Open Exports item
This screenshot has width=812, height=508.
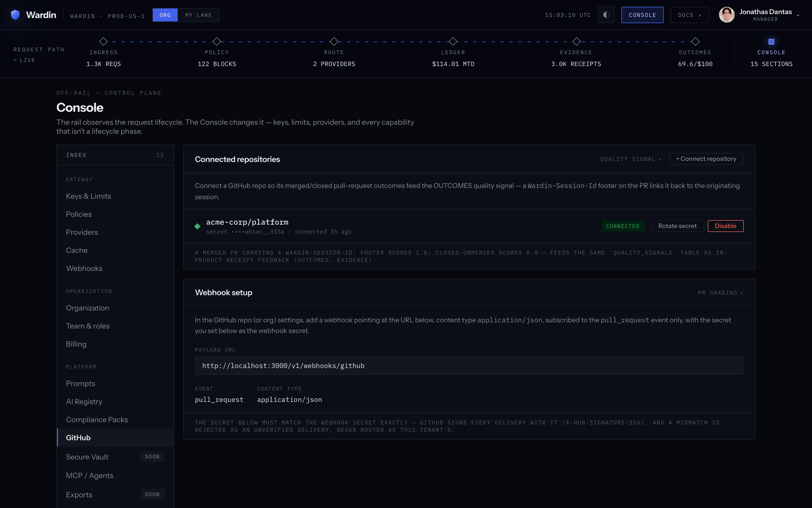pyautogui.click(x=115, y=494)
